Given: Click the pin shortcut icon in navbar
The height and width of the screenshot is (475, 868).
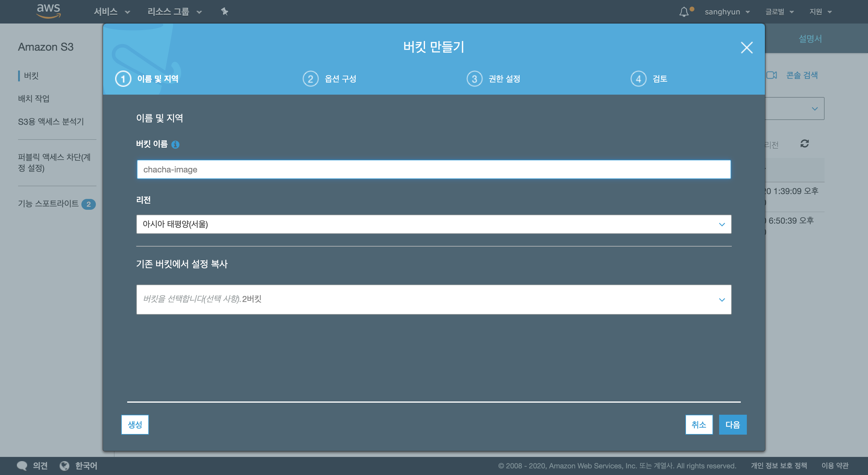Looking at the screenshot, I should coord(225,12).
